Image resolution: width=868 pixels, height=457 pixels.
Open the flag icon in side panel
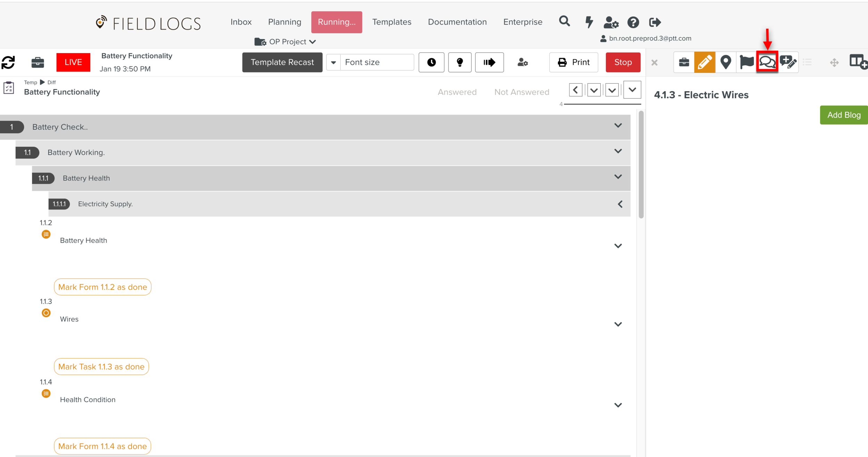[746, 62]
